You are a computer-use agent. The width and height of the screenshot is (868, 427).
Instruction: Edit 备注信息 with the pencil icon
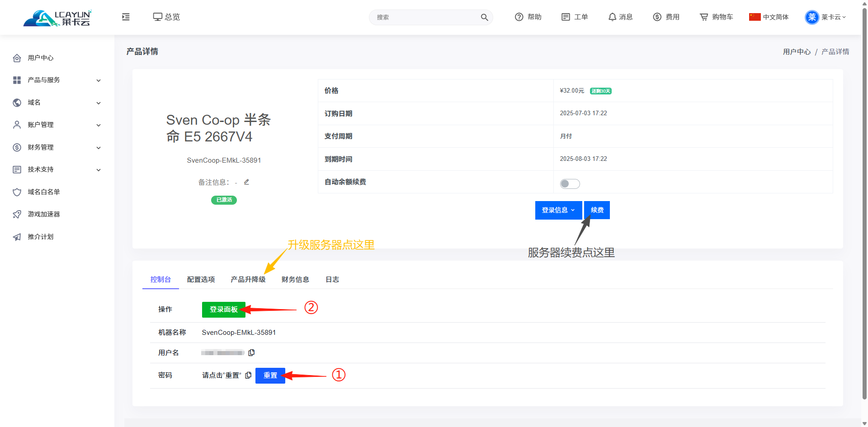(246, 182)
